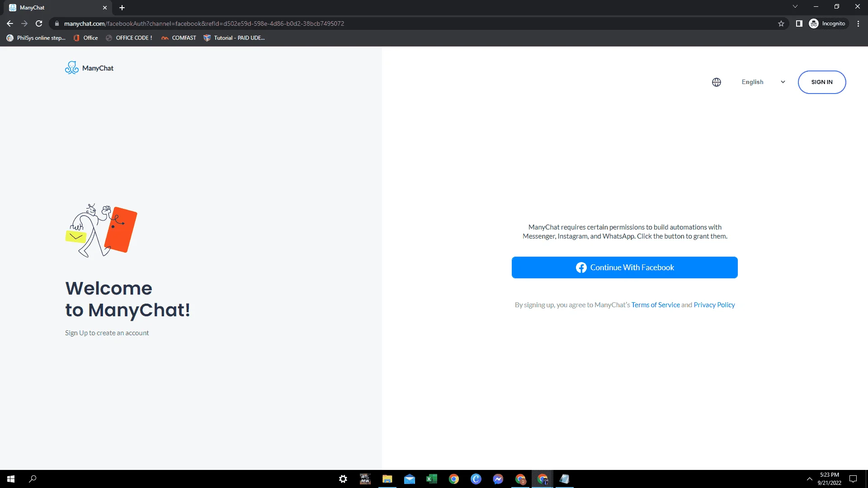Reload the page with refresh icon
Image resolution: width=868 pixels, height=488 pixels.
[x=39, y=23]
